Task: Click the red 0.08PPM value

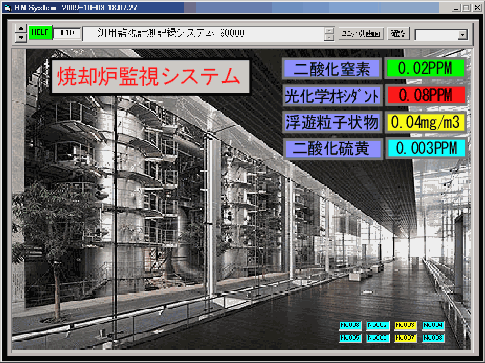Action: coord(426,95)
